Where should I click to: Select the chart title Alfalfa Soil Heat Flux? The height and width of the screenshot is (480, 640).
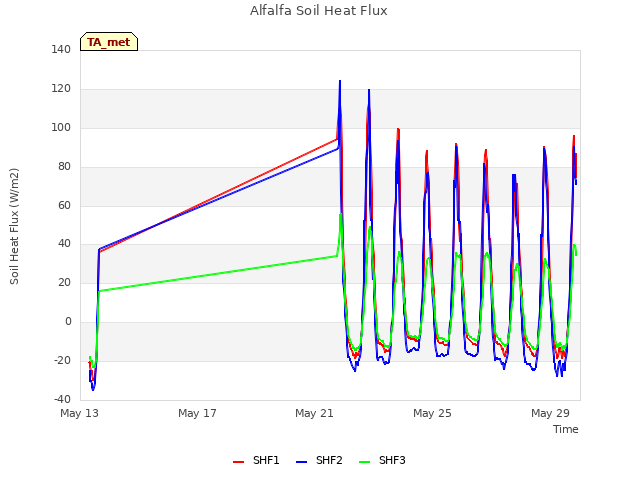[318, 11]
